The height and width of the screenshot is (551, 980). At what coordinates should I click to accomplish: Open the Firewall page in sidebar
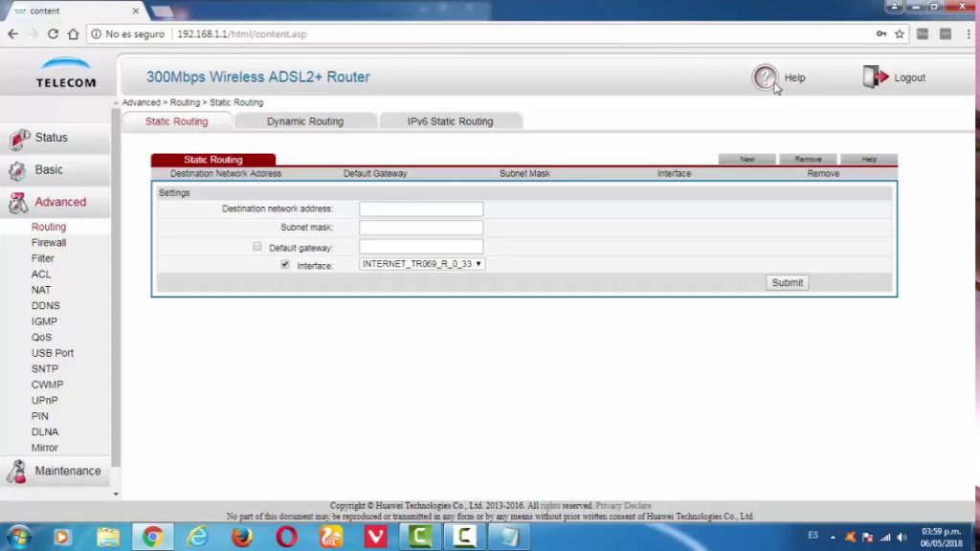click(x=49, y=243)
